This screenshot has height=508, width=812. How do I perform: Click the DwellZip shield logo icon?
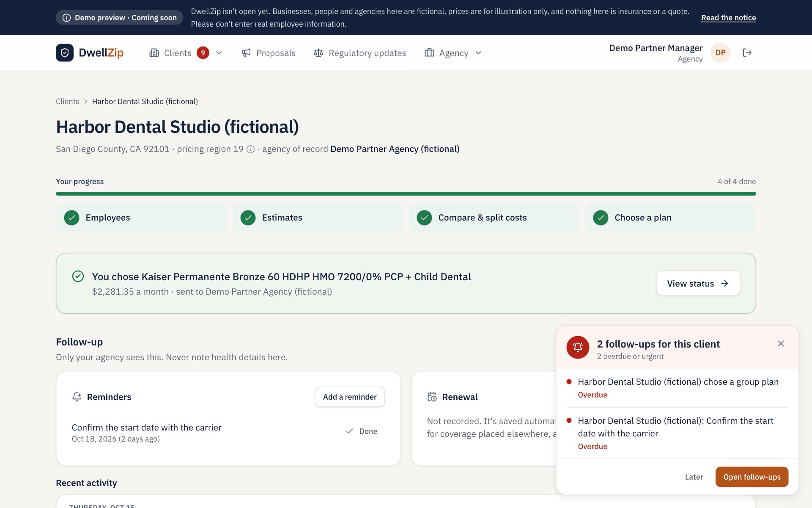tap(65, 52)
